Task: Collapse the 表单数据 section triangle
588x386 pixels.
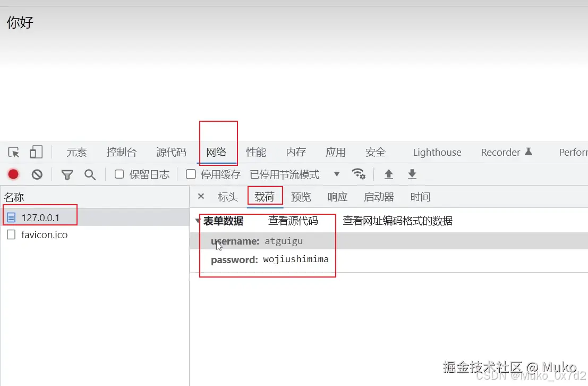Action: pyautogui.click(x=198, y=220)
